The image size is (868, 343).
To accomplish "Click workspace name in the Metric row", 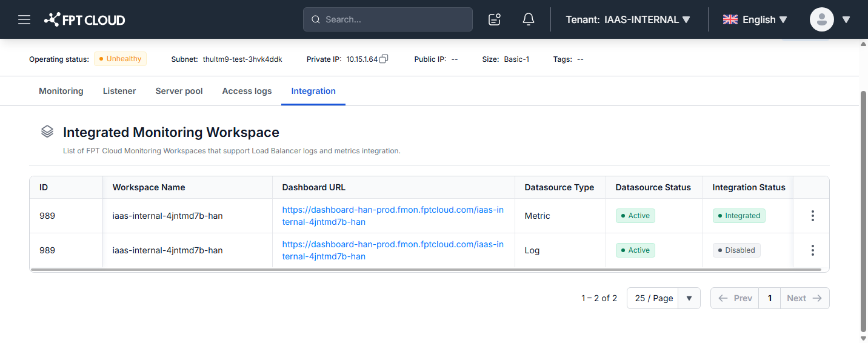I will (x=167, y=216).
